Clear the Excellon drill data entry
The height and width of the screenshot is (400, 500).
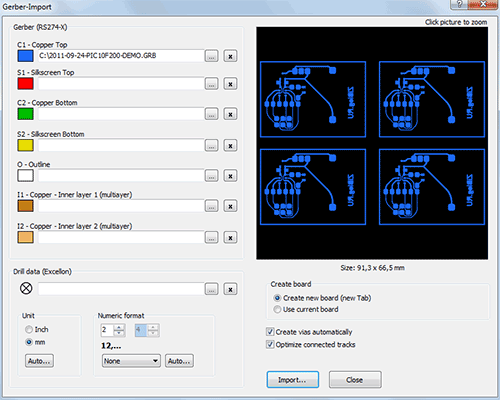(230, 289)
